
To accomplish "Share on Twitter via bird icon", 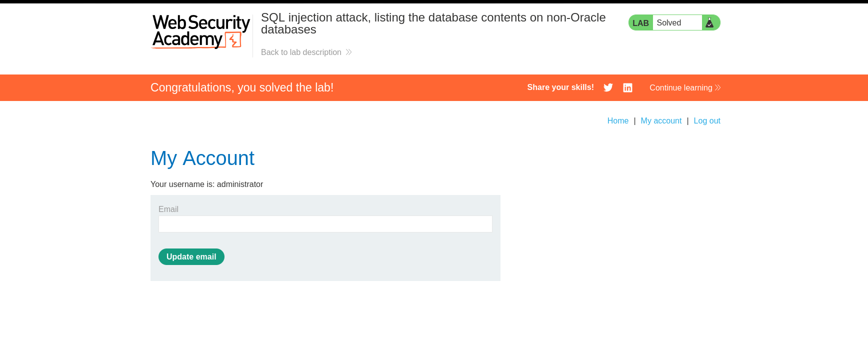I will (608, 87).
